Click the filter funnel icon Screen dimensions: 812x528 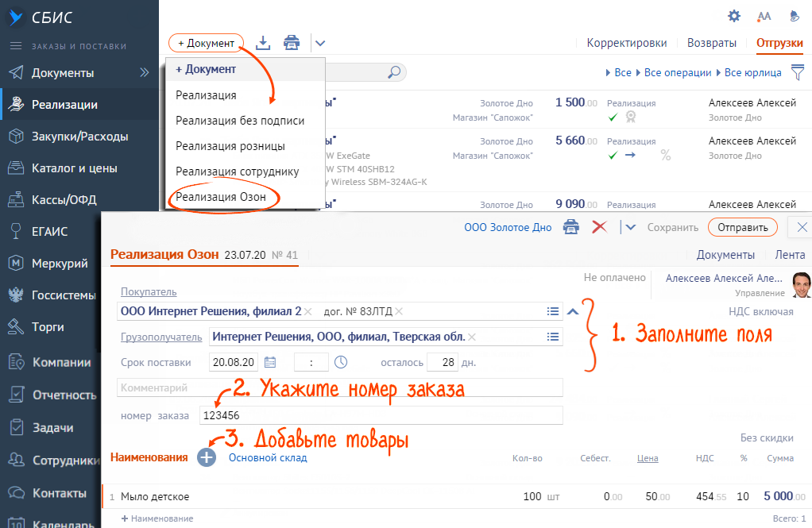[797, 72]
